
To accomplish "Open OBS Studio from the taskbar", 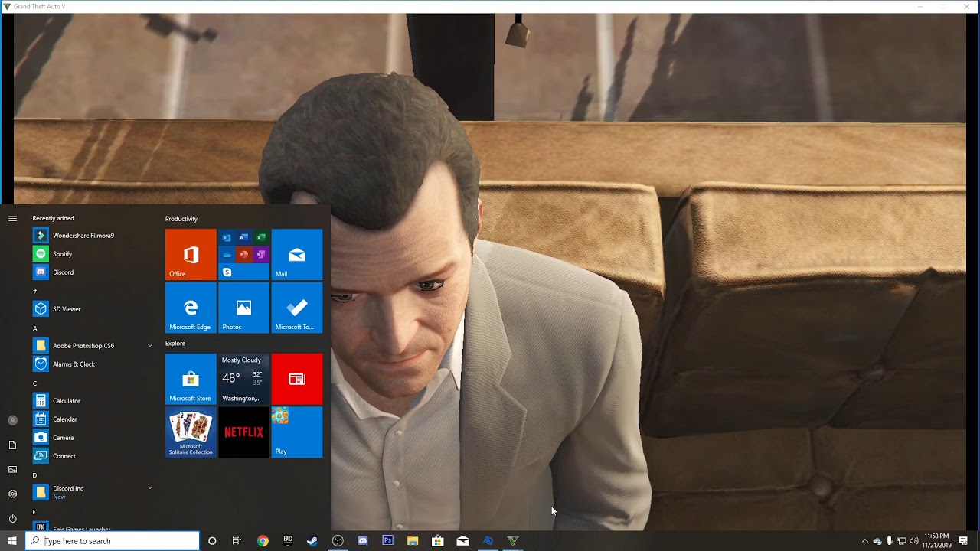I will click(x=338, y=541).
